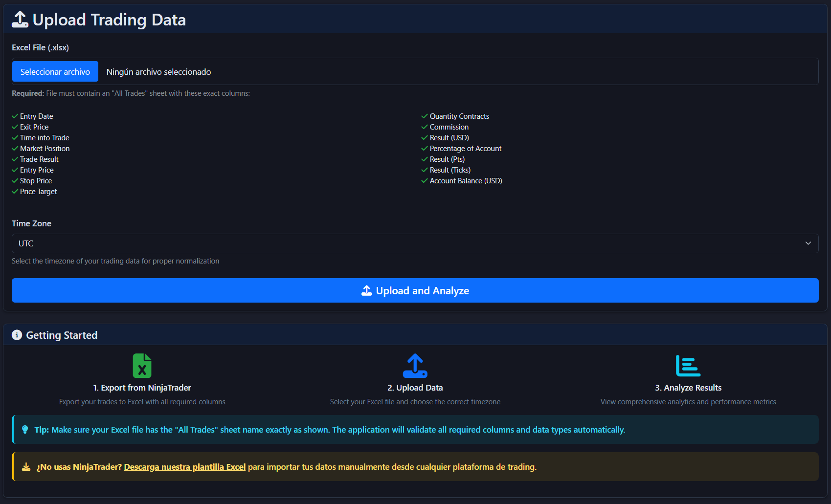Click the chevron arrow of Time Zone selector
This screenshot has height=504, width=831.
coord(808,243)
